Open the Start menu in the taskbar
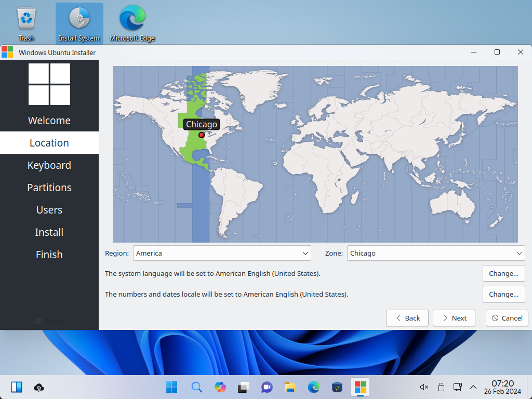The image size is (532, 399). point(171,387)
